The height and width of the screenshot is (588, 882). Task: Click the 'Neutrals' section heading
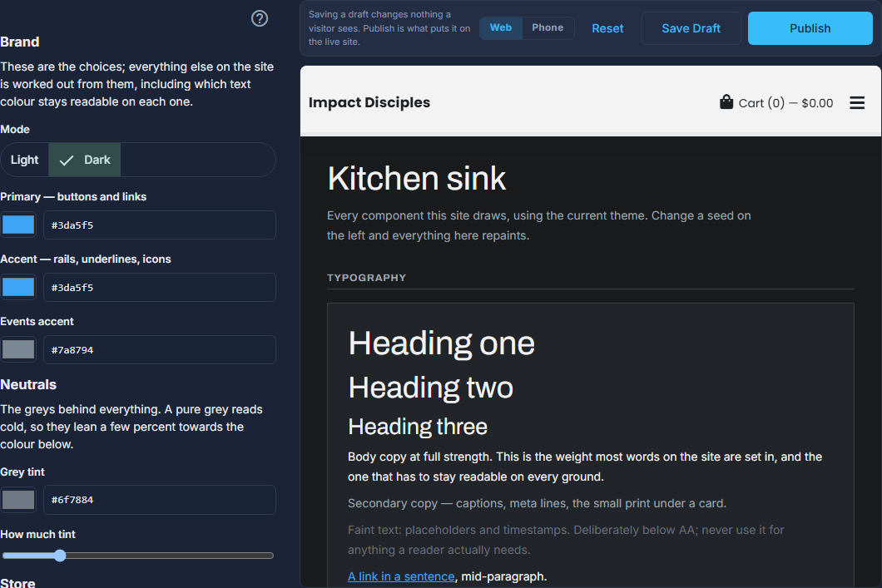(x=28, y=384)
